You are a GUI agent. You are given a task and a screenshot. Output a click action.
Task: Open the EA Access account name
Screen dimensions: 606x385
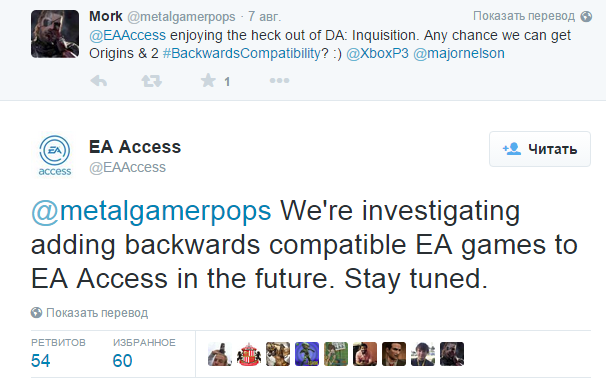click(135, 147)
